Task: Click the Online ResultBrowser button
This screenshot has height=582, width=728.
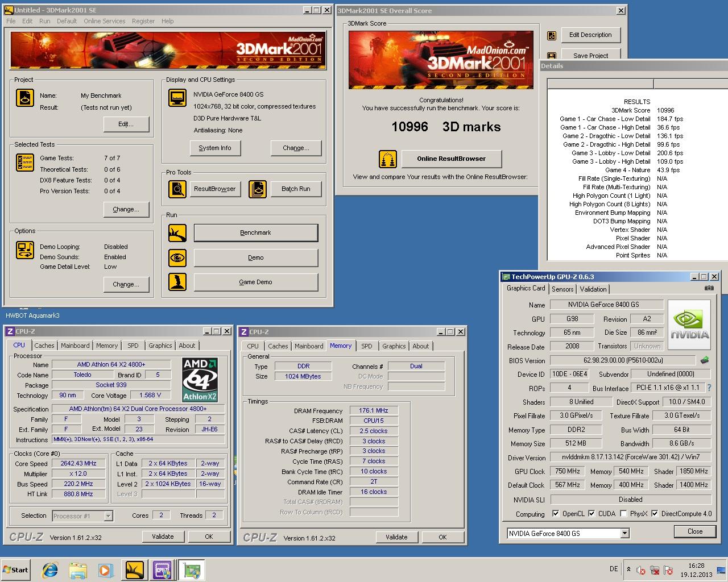Action: (x=452, y=159)
